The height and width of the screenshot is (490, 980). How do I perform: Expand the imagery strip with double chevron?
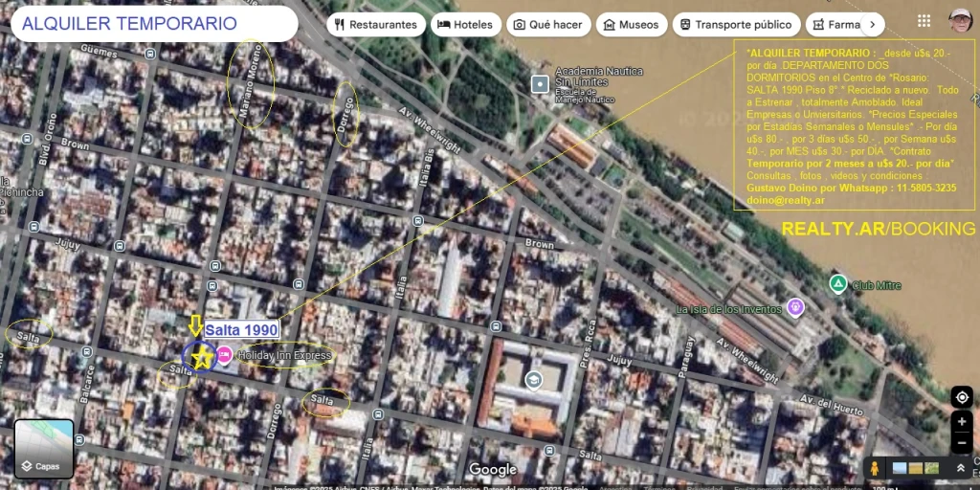tap(961, 468)
